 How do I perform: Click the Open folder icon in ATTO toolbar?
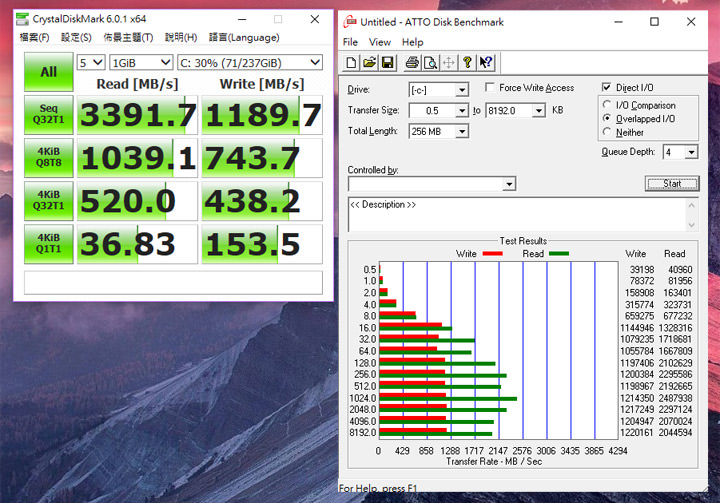(369, 63)
